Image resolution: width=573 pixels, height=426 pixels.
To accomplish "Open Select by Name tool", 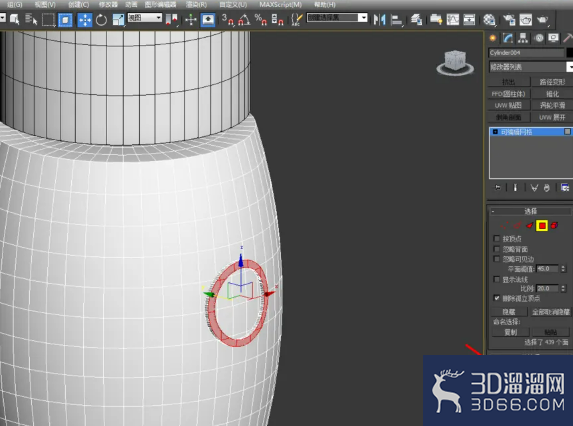I will tap(31, 19).
